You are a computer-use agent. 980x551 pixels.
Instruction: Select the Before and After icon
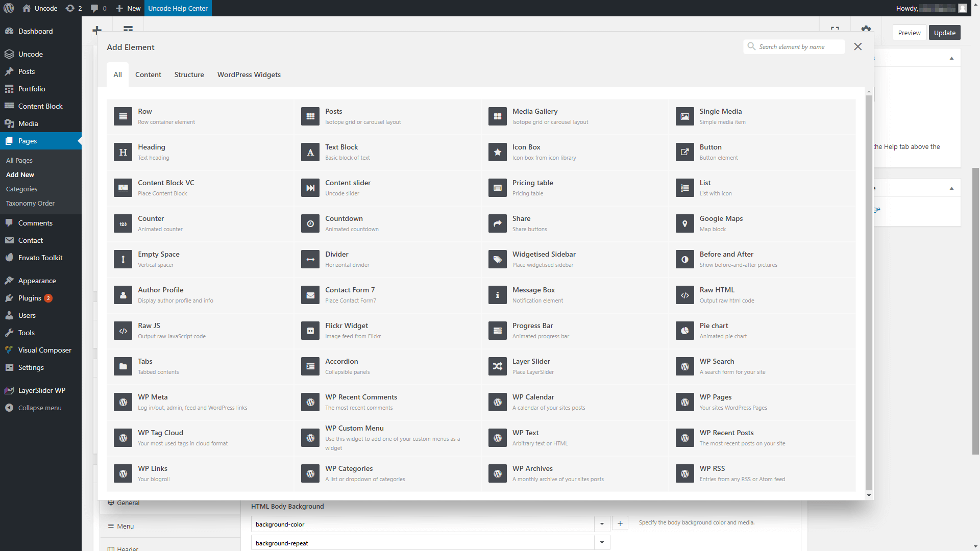tap(685, 259)
